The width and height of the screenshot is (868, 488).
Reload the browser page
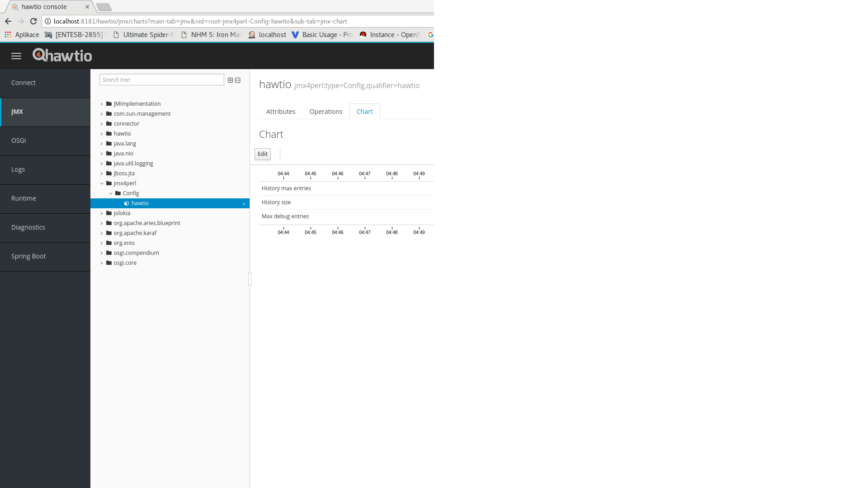pyautogui.click(x=33, y=21)
